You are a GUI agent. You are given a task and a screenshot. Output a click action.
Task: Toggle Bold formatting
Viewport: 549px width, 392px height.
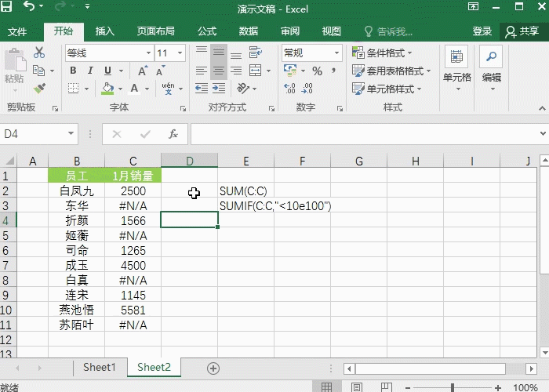(73, 71)
